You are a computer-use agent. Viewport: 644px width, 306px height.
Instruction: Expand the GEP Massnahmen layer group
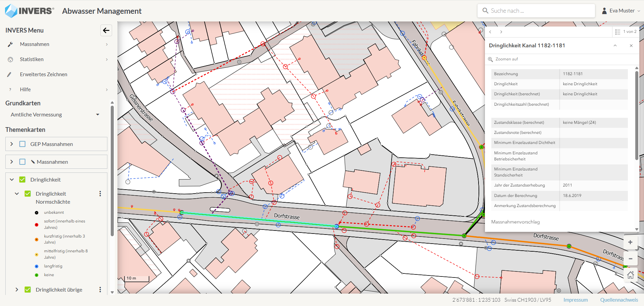pyautogui.click(x=12, y=144)
